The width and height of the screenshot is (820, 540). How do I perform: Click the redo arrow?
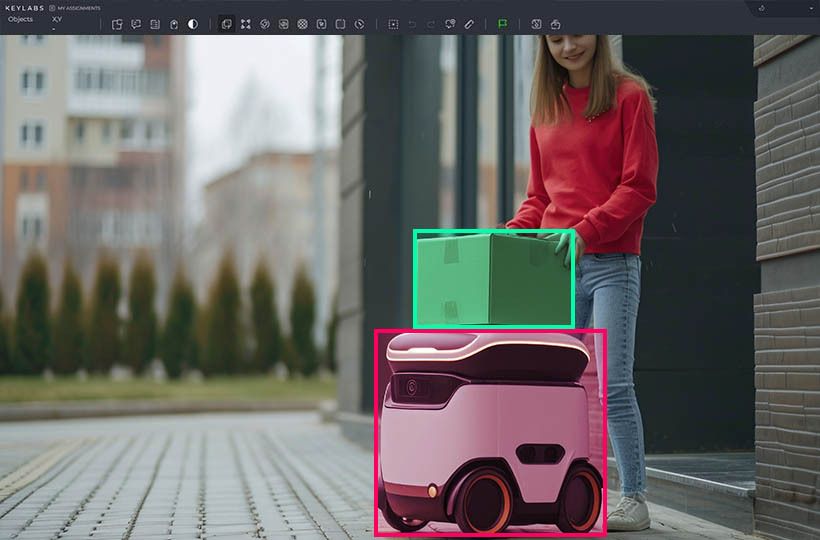point(431,24)
